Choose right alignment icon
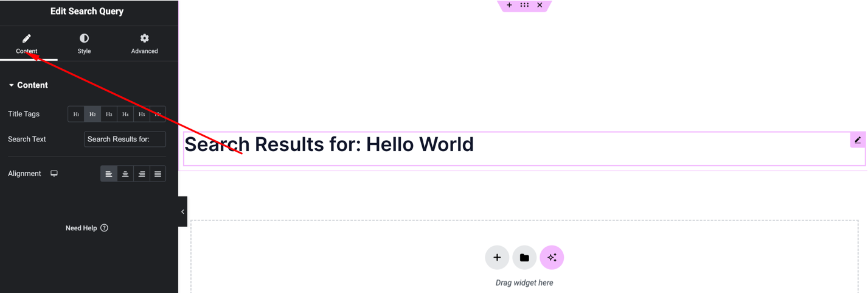The width and height of the screenshot is (868, 293). click(x=142, y=174)
